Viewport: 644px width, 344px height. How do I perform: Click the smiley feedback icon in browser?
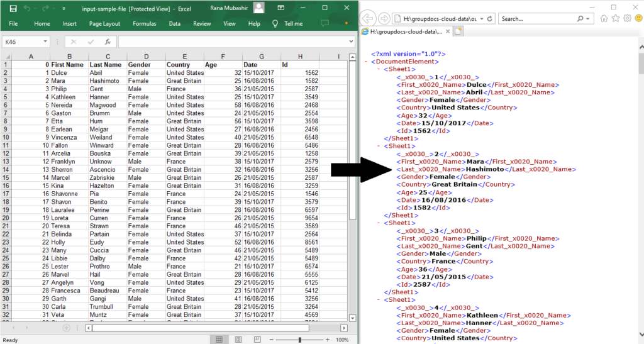(x=639, y=18)
